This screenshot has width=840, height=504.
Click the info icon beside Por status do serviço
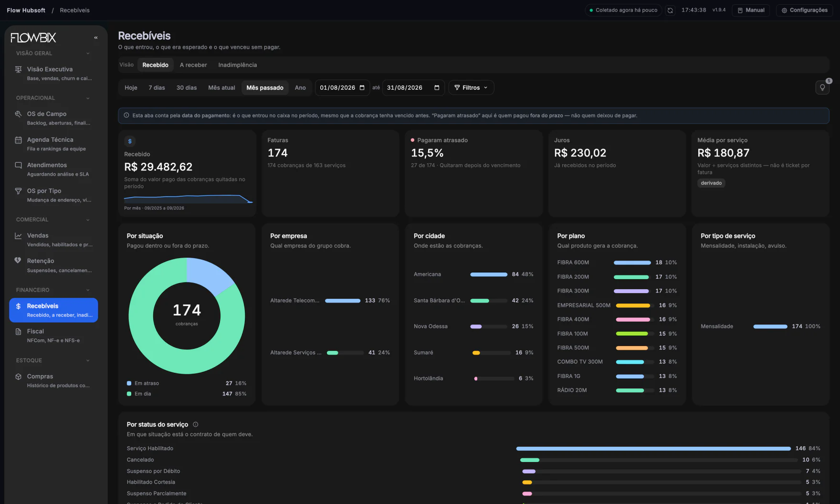[196, 424]
